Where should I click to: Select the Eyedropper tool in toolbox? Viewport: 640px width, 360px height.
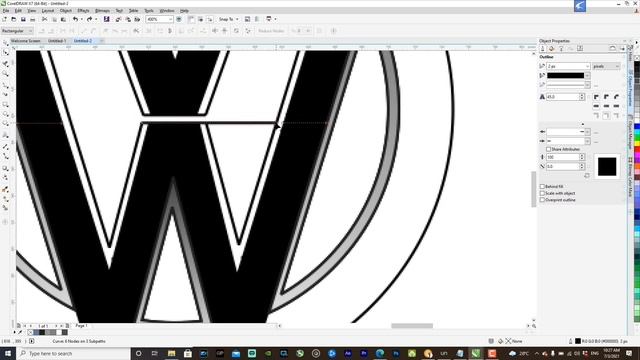(5, 189)
